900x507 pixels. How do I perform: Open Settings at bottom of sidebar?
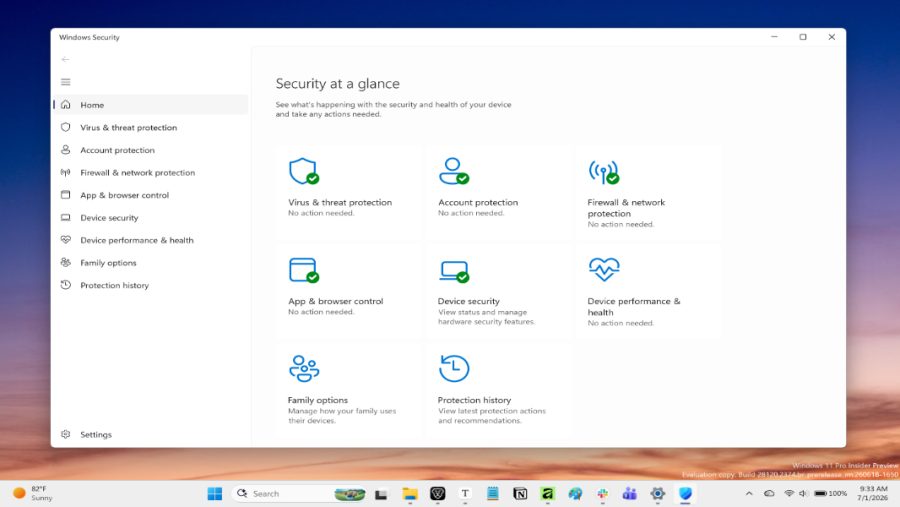(151, 435)
